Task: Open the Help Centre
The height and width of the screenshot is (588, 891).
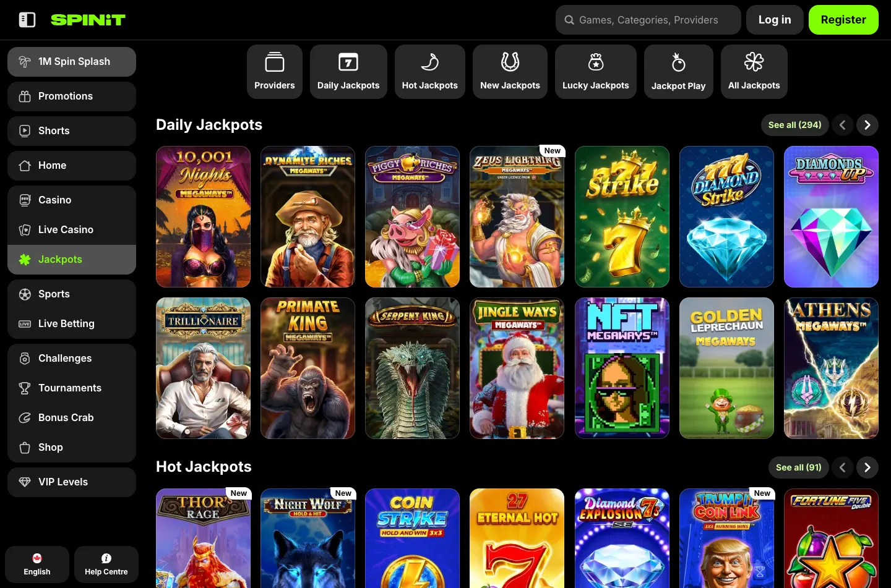Action: (x=106, y=565)
